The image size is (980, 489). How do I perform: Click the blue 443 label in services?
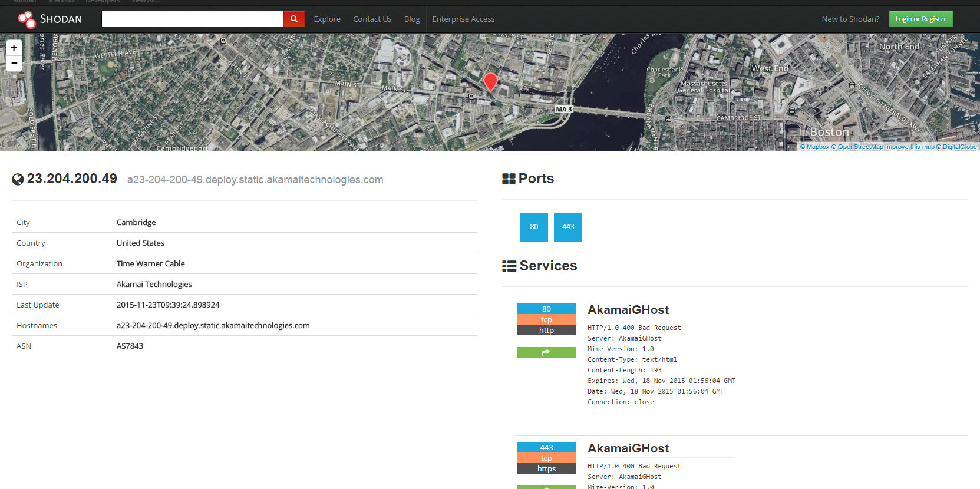(546, 447)
